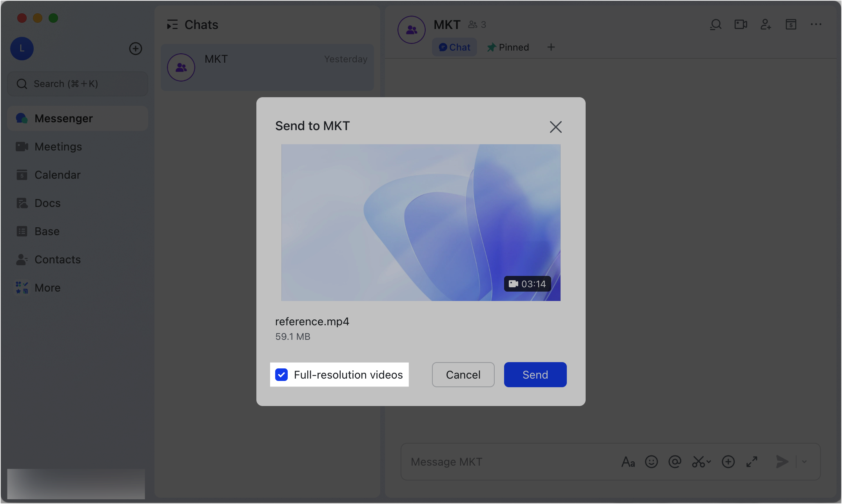Click the reference.mp4 video preview thumbnail

(421, 223)
